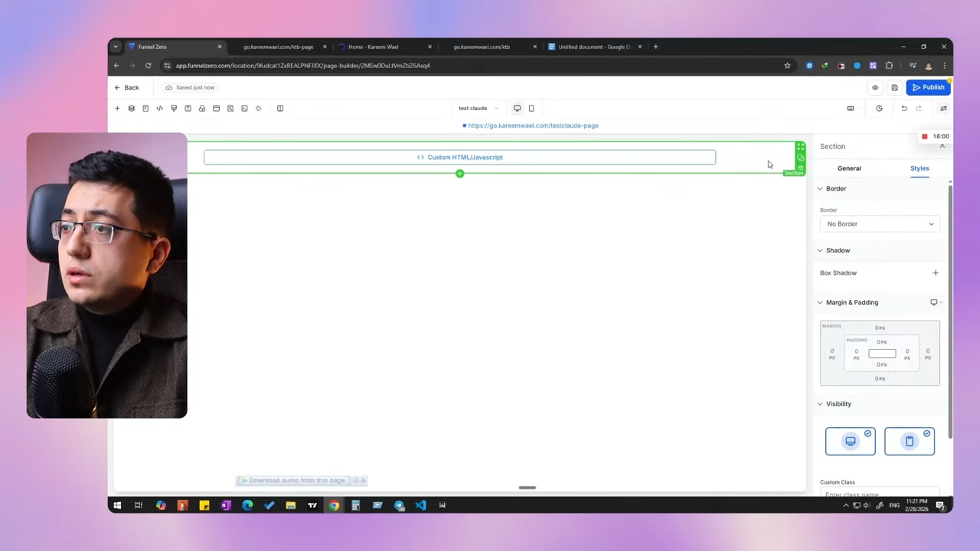Click the settings sliders icon in toolbar

943,109
